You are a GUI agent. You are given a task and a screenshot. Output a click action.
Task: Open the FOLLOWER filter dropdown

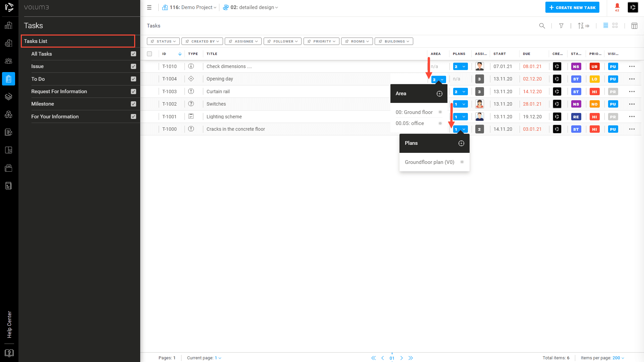pyautogui.click(x=282, y=41)
